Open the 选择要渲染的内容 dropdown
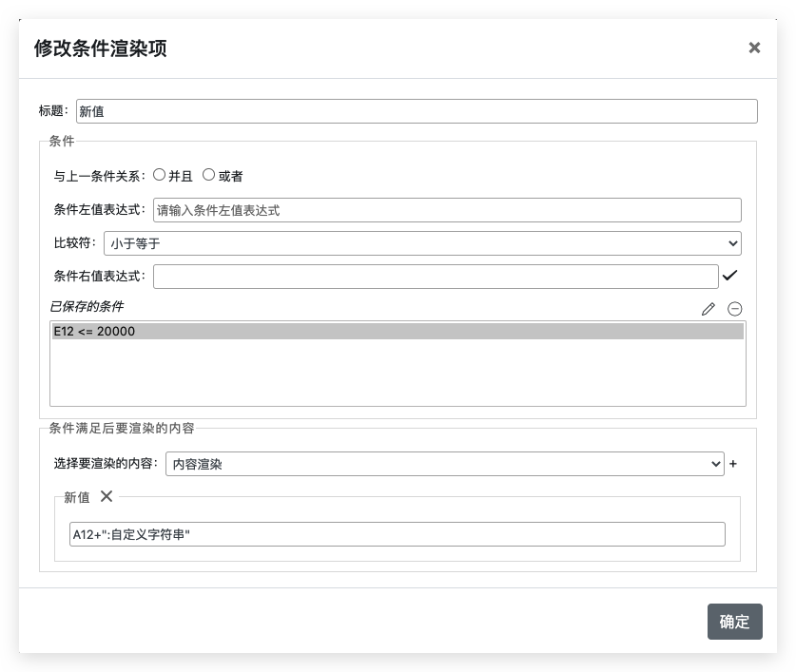This screenshot has width=796, height=672. (x=445, y=464)
